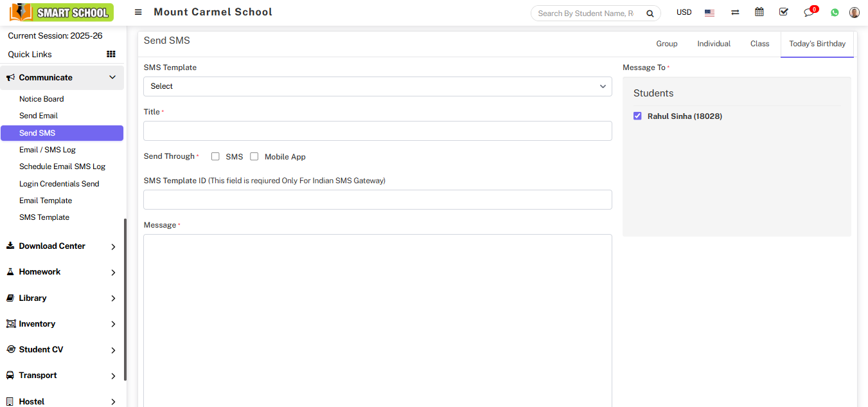The width and height of the screenshot is (868, 407).
Task: Click the search magnifier icon
Action: tap(650, 14)
